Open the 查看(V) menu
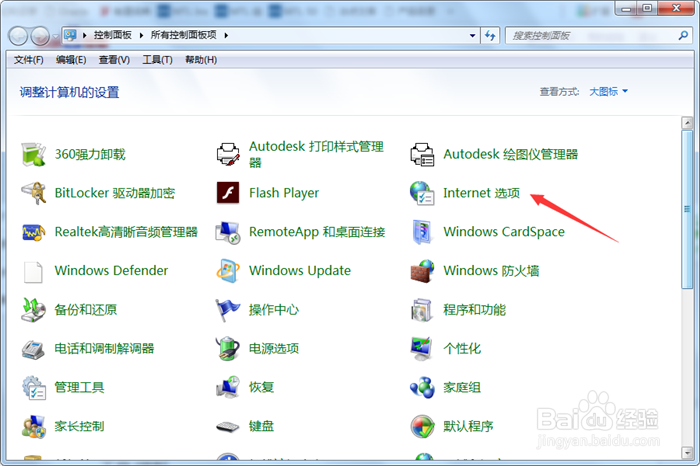This screenshot has width=700, height=466. [x=114, y=60]
